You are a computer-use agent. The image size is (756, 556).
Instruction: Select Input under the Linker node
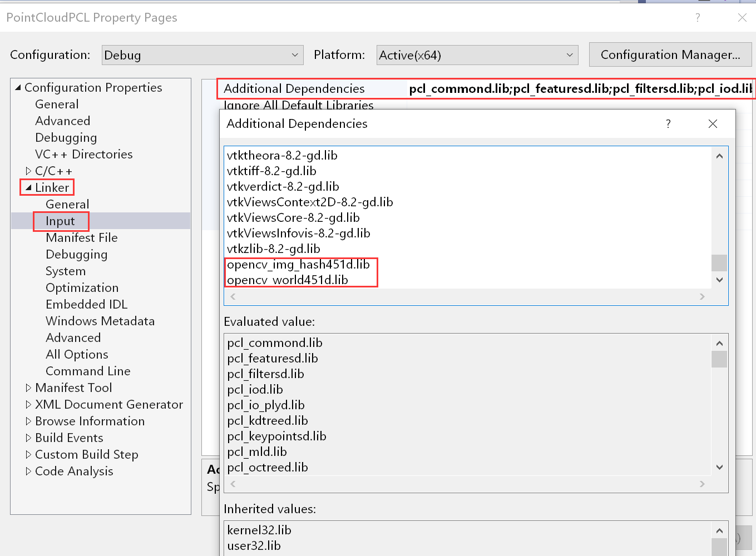click(61, 221)
